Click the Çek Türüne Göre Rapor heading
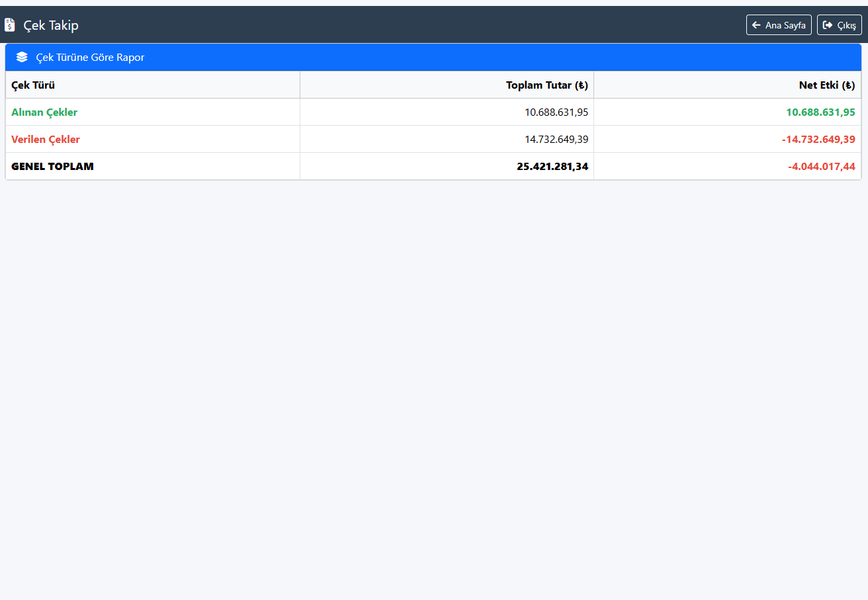The width and height of the screenshot is (868, 600). (x=90, y=58)
